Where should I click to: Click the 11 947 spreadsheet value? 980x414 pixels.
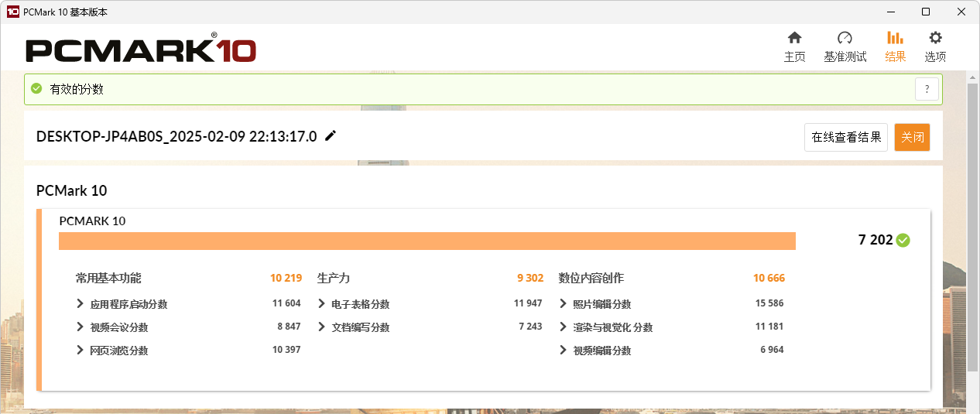click(x=528, y=303)
